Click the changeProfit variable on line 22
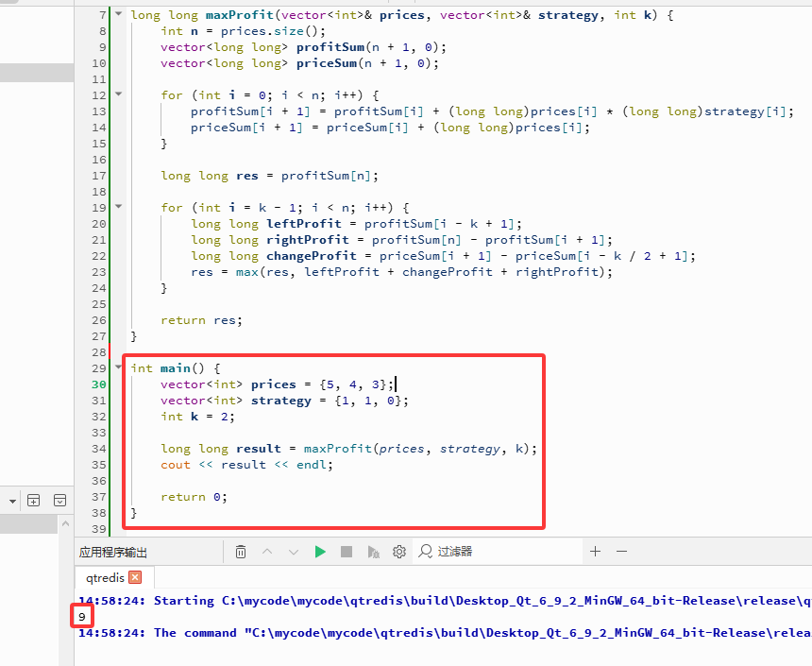The width and height of the screenshot is (812, 666). [x=312, y=257]
